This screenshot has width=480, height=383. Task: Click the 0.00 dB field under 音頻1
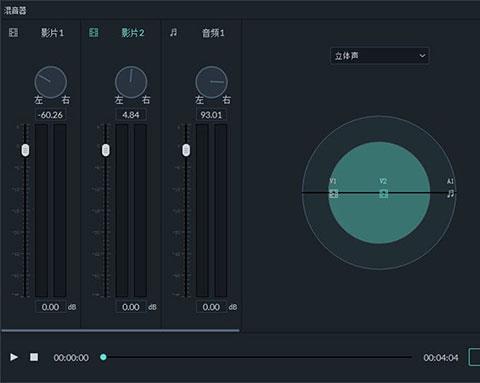pos(211,307)
